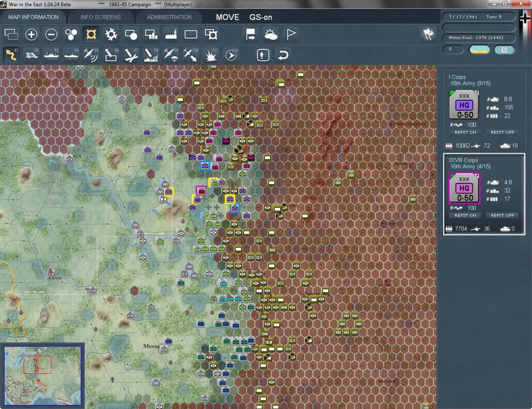532x409 pixels.
Task: Select the F5 plane-with-radar-waves mode icon
Action: tap(91, 55)
